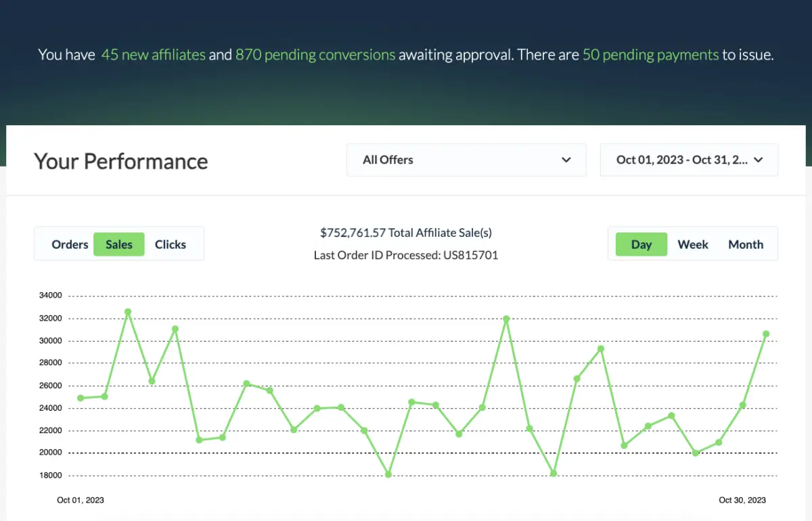812x521 pixels.
Task: Open the Oct 01 - Oct 31 date picker
Action: click(688, 160)
